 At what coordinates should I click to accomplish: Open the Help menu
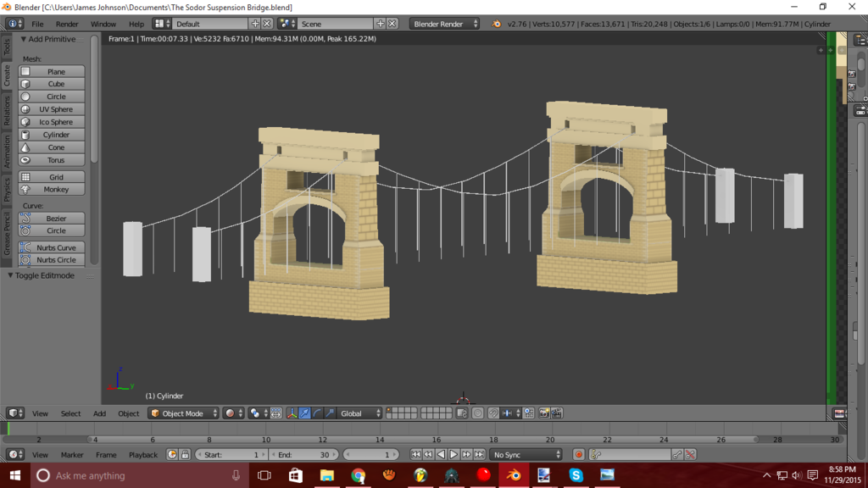pyautogui.click(x=136, y=24)
